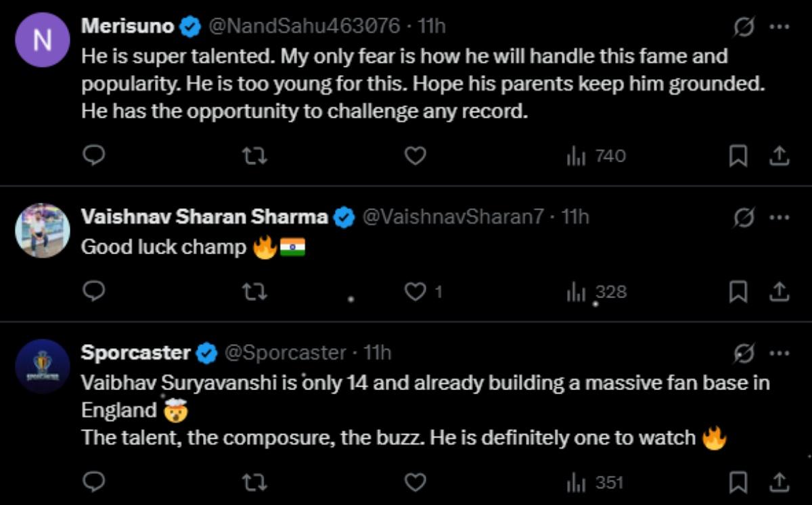Like Sporcaster's tweet
Viewport: 812px width, 505px height.
pyautogui.click(x=414, y=481)
